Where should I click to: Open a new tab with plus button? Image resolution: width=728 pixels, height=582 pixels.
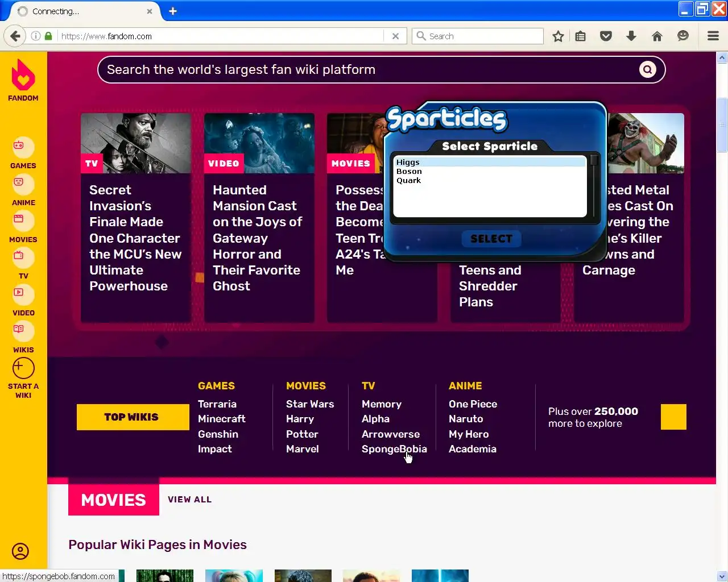click(173, 11)
